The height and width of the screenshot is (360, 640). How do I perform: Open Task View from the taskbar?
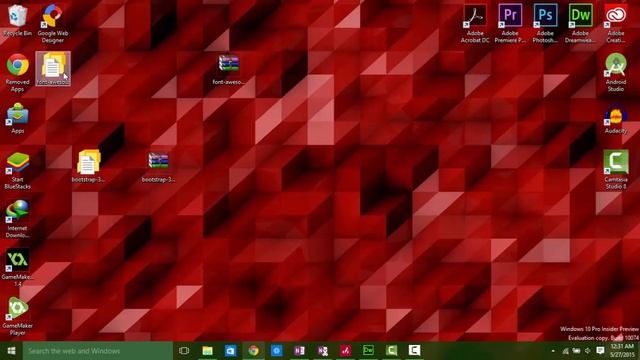184,351
